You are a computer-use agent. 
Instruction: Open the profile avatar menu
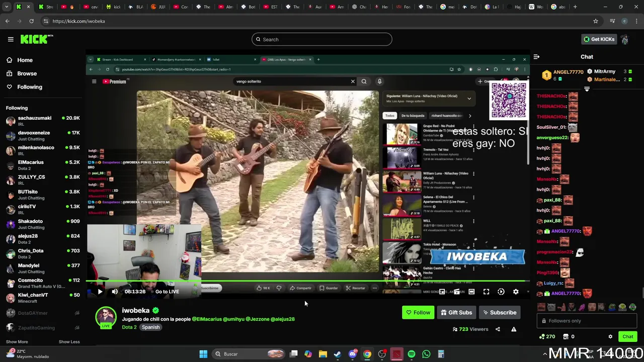tap(625, 39)
